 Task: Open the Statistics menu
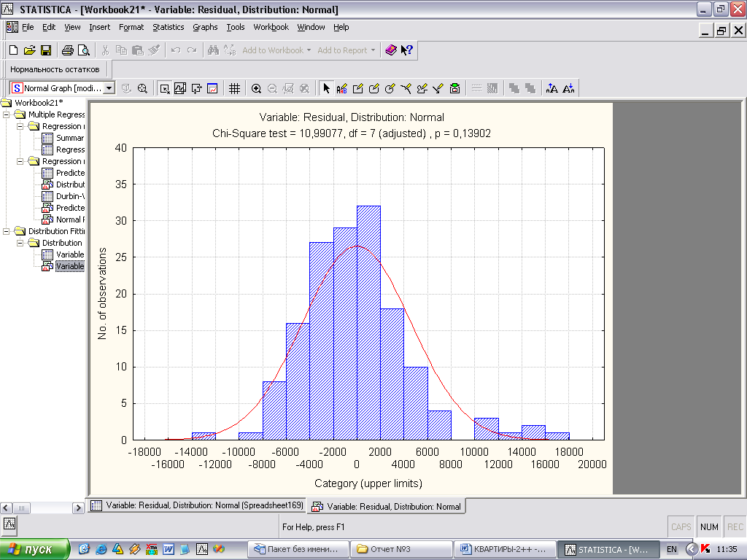point(168,28)
